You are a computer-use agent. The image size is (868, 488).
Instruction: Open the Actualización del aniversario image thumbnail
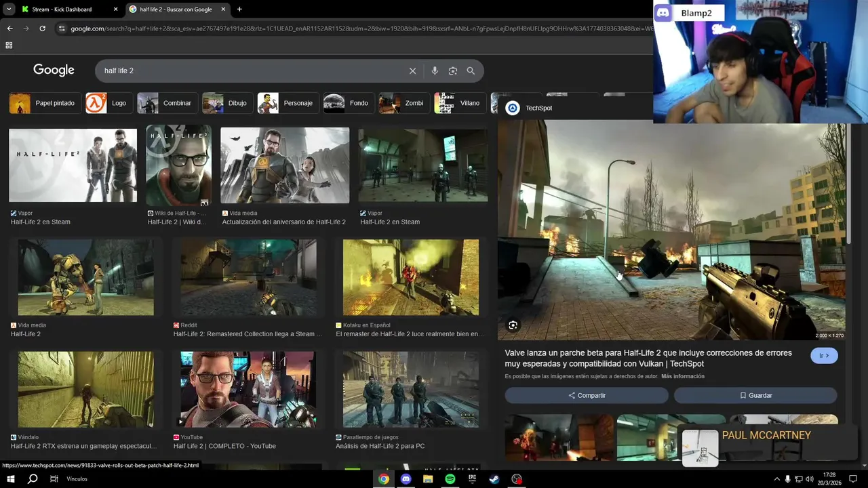pos(285,165)
